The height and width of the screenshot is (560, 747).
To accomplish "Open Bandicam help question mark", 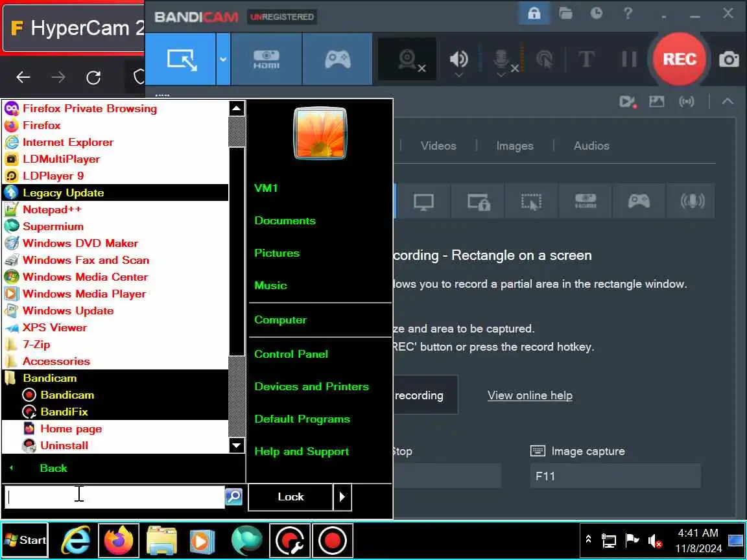I will 628,14.
